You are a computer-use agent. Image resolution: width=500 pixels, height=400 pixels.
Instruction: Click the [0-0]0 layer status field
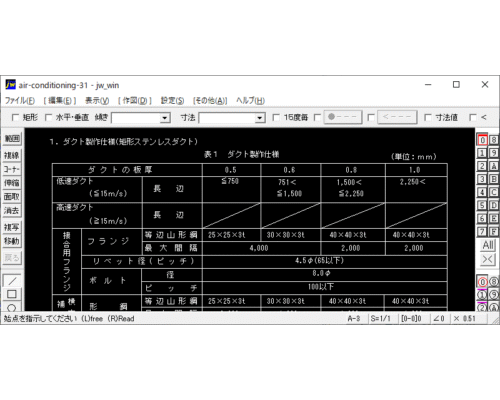[x=411, y=319]
